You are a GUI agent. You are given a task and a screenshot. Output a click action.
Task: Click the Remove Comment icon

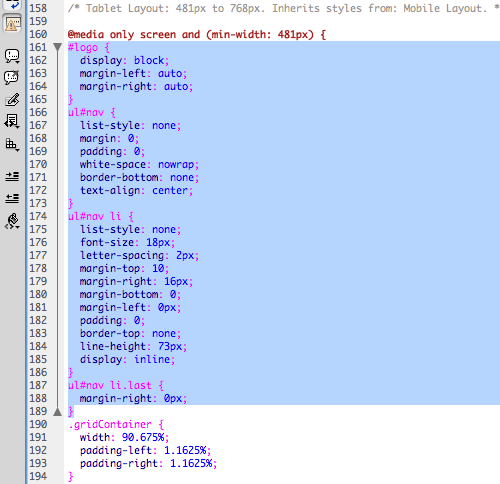coord(12,77)
